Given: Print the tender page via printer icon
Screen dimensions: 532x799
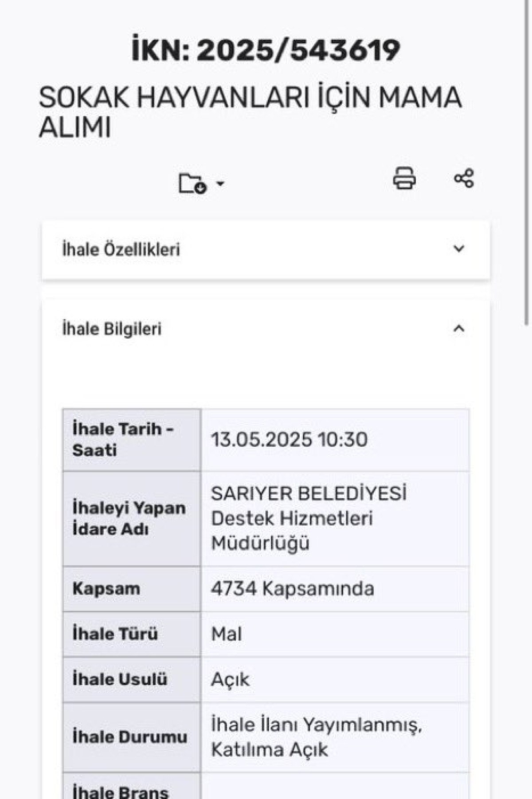Looking at the screenshot, I should point(404,178).
